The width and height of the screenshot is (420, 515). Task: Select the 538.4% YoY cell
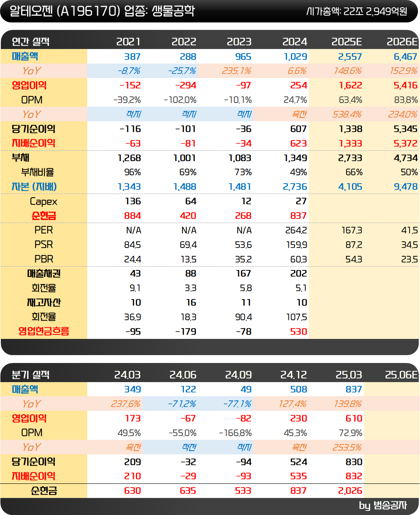click(x=347, y=115)
